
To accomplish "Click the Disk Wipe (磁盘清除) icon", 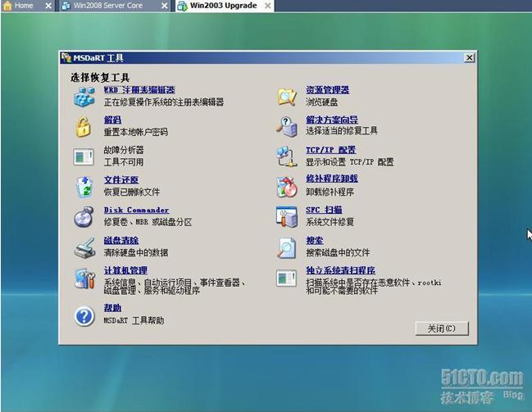I will coord(84,247).
